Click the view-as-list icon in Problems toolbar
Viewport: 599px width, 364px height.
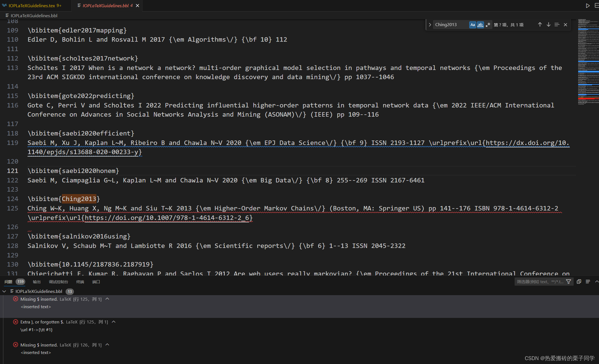(588, 281)
